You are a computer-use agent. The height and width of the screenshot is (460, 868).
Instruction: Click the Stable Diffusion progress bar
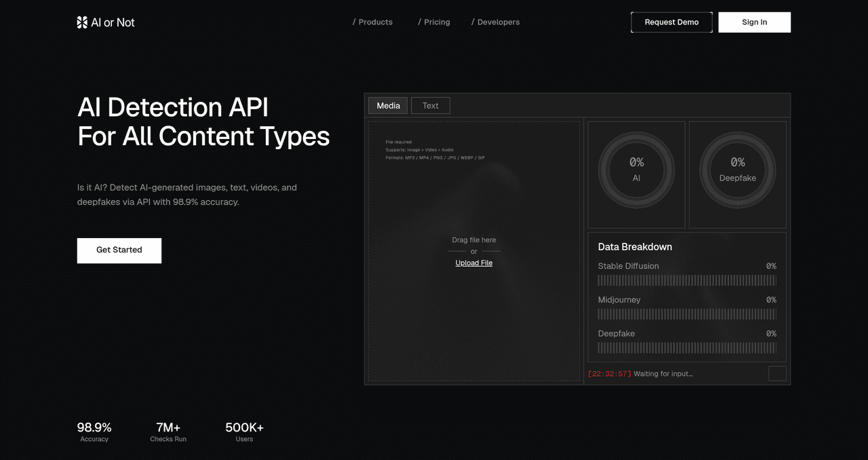coord(687,280)
